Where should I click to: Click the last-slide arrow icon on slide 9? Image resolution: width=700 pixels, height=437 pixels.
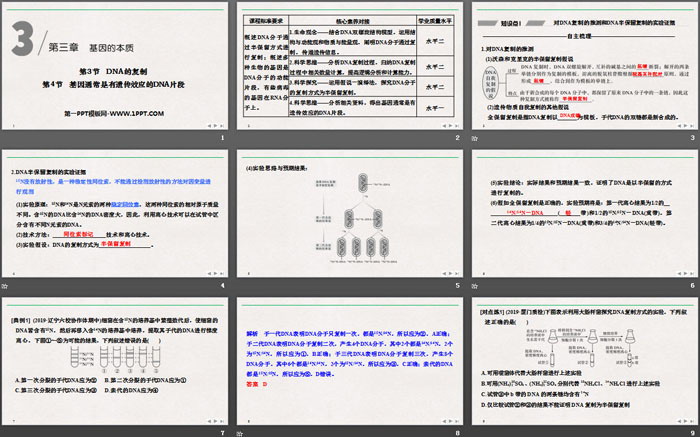point(691,421)
